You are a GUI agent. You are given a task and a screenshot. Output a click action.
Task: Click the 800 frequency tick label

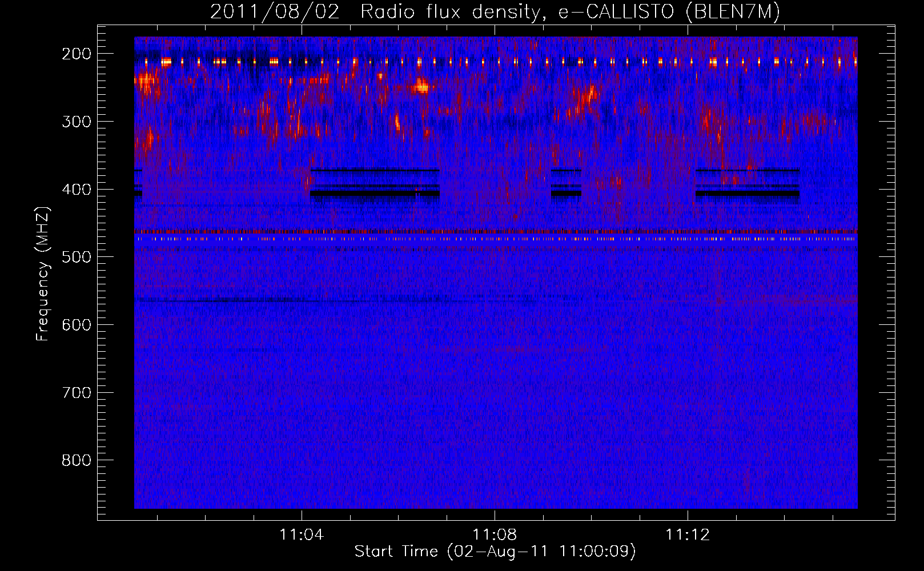76,460
